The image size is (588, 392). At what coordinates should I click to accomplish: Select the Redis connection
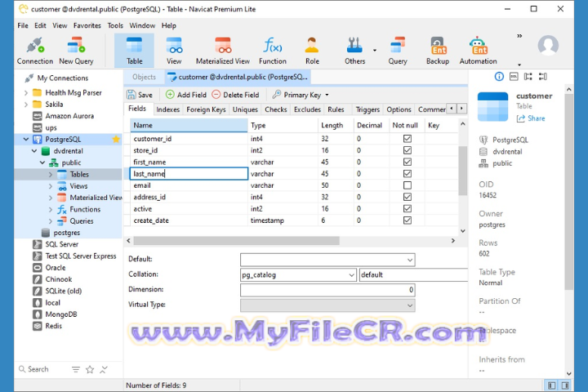(x=53, y=326)
